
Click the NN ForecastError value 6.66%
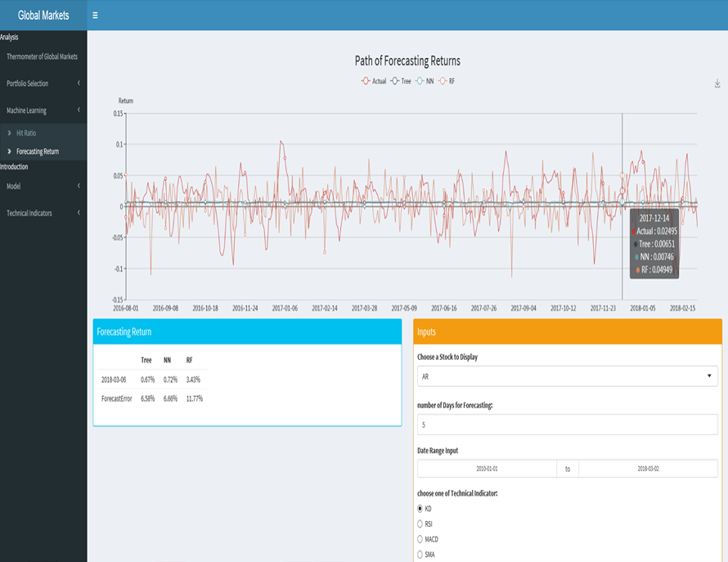(170, 398)
